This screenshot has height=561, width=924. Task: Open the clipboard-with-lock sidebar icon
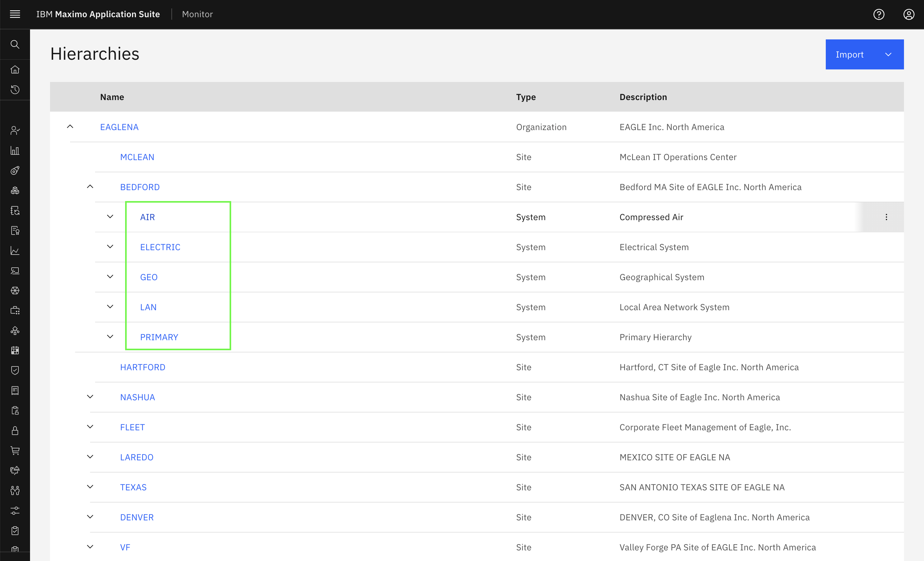tap(15, 411)
